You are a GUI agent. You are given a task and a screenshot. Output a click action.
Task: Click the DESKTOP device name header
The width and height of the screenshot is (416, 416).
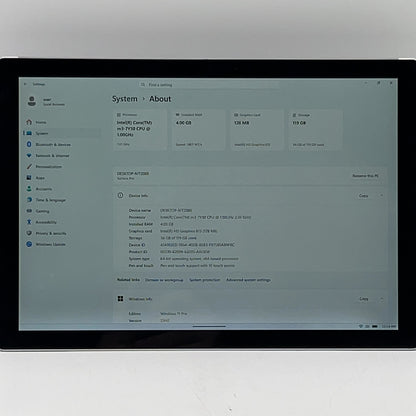[x=133, y=173]
